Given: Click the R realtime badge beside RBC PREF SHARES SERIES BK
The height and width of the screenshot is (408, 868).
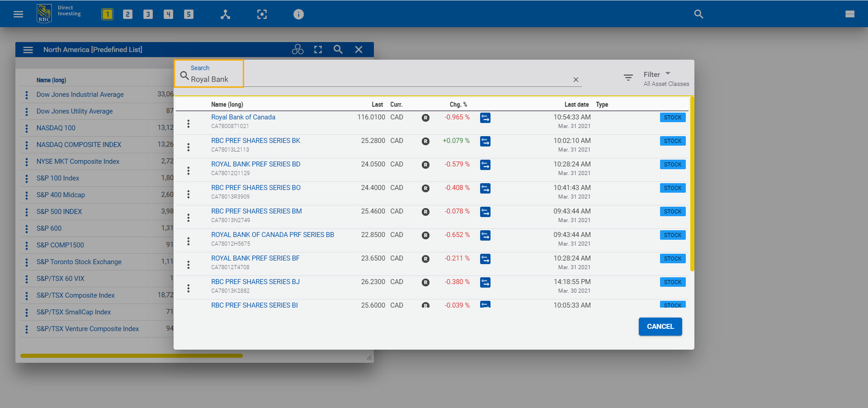Looking at the screenshot, I should coord(425,141).
